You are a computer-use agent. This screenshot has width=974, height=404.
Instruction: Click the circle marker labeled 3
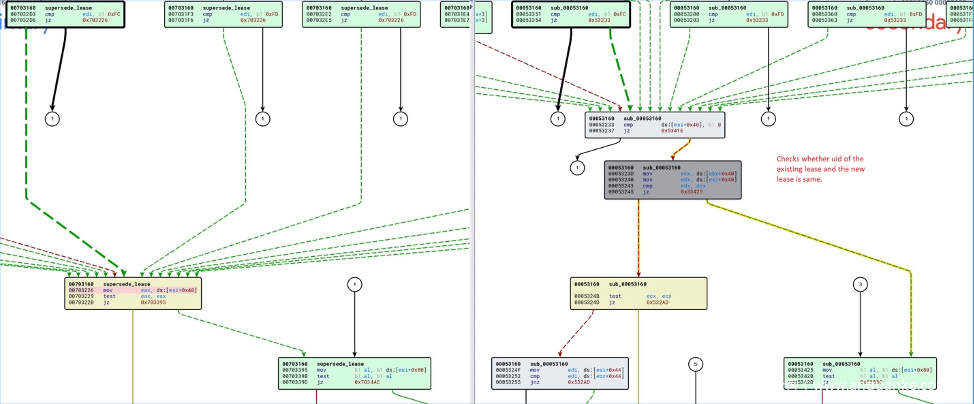(x=859, y=285)
